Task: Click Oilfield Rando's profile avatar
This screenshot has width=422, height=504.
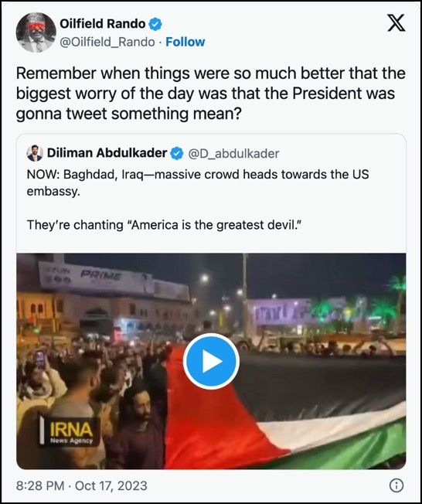Action: [x=36, y=32]
